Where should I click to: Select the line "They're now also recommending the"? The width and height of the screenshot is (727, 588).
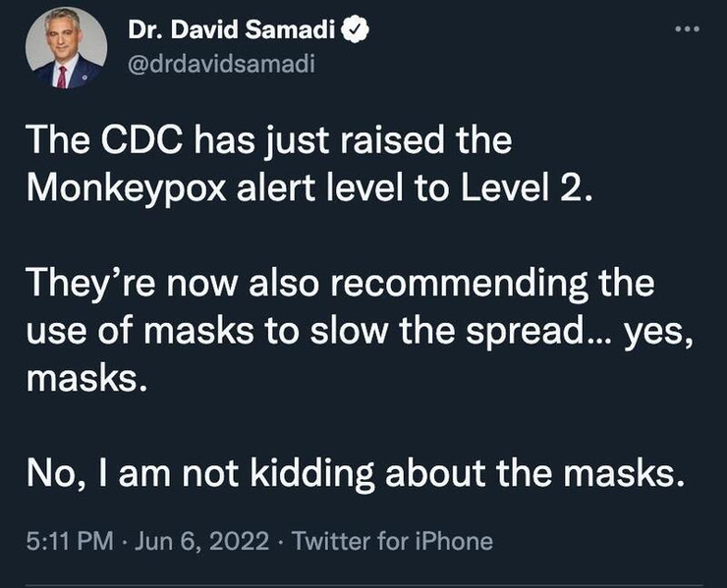point(340,284)
